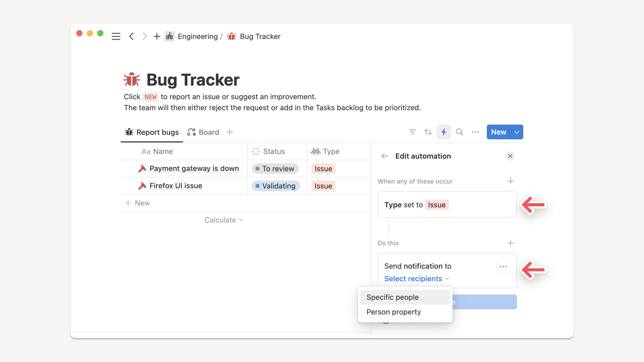Open database search magnifier icon
644x362 pixels.
pyautogui.click(x=459, y=132)
